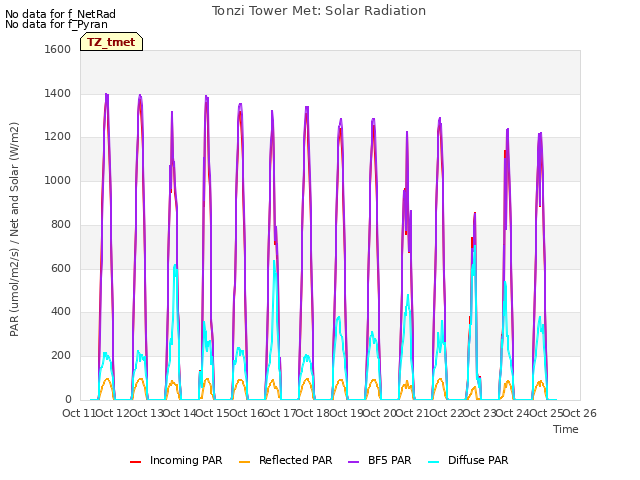Click the 600 y-axis tick label
This screenshot has height=480, width=640.
(61, 269)
